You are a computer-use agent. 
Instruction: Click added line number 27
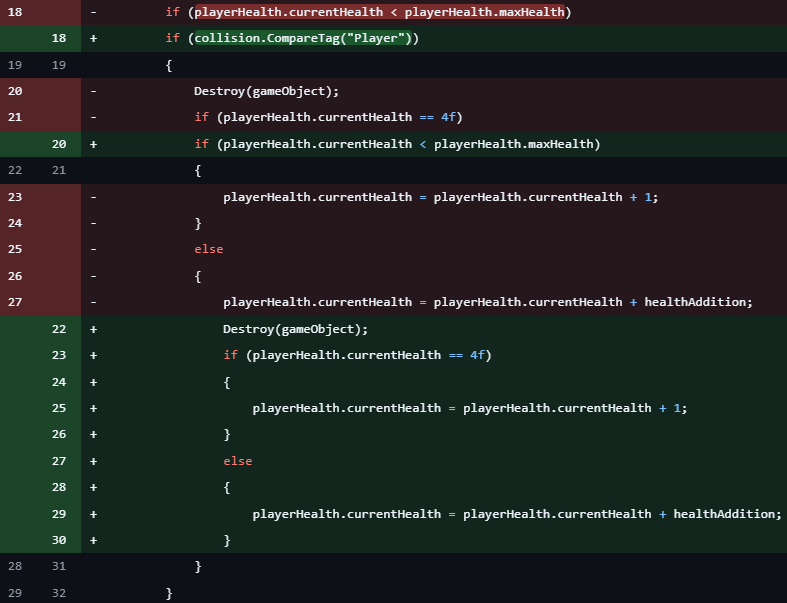(59, 461)
